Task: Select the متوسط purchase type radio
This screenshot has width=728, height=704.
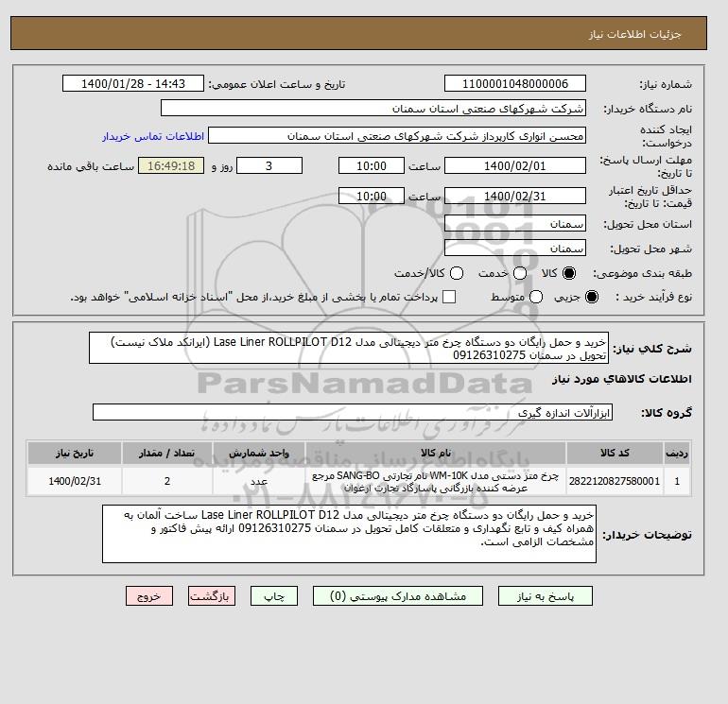Action: coord(536,297)
